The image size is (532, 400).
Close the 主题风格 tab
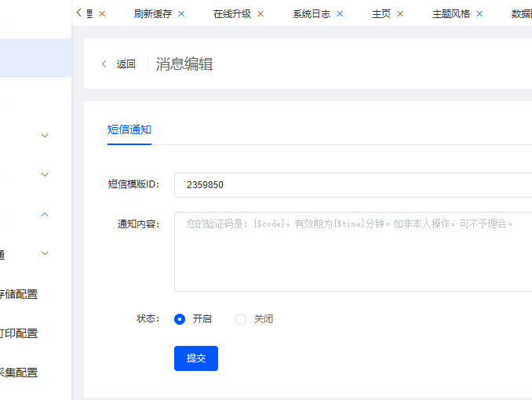[x=479, y=14]
